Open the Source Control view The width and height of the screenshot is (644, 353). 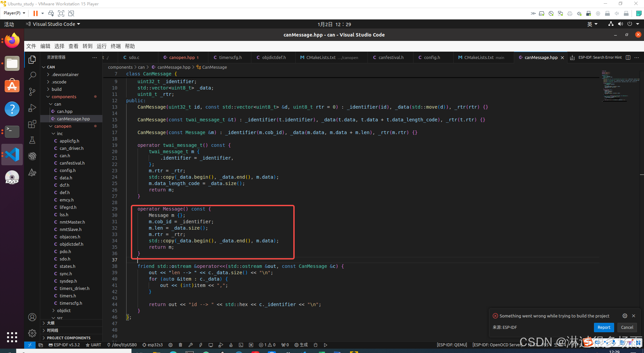coord(32,92)
